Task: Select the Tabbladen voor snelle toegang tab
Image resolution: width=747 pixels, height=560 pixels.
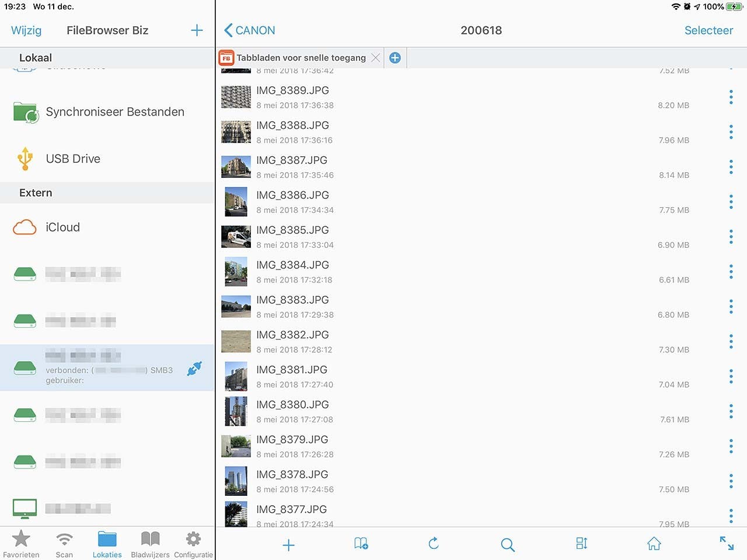Action: point(300,58)
